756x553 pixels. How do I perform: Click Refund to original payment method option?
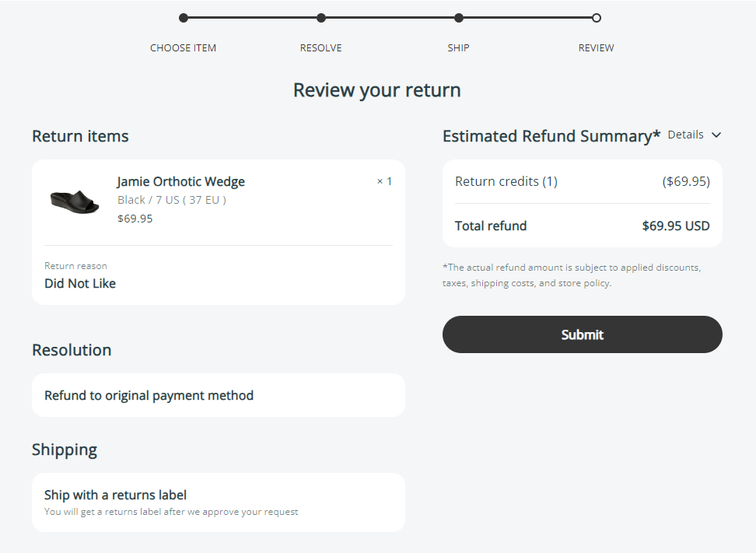[x=149, y=395]
